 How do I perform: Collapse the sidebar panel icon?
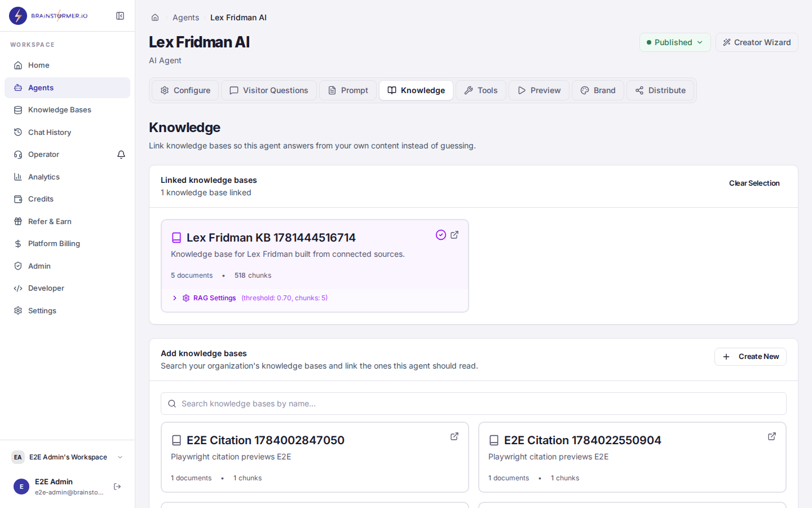coord(120,16)
